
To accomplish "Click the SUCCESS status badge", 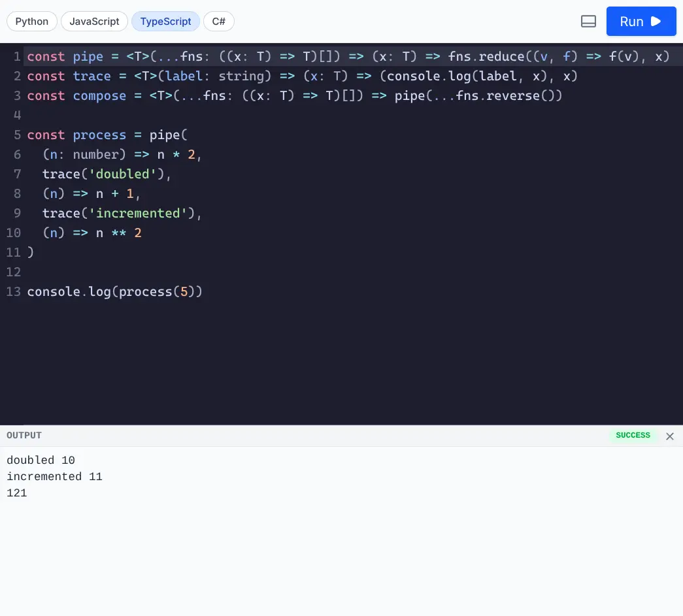I will (x=633, y=435).
